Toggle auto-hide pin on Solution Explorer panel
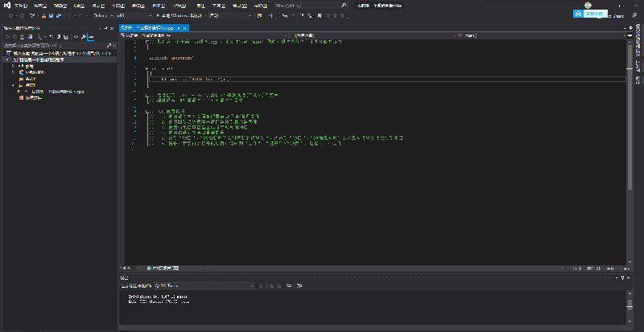Screen dimensions: 644x332 [x=105, y=27]
